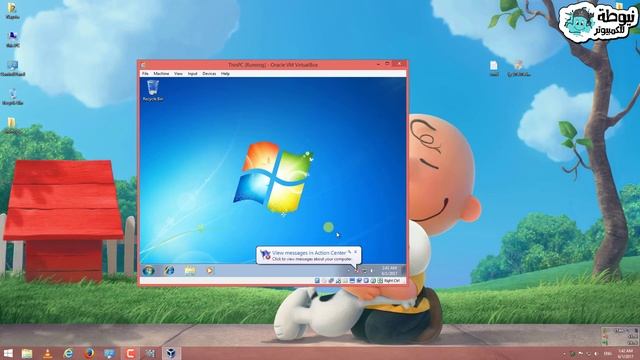
Task: Click the display indicator in VirtualBox status bar
Action: pos(359,281)
